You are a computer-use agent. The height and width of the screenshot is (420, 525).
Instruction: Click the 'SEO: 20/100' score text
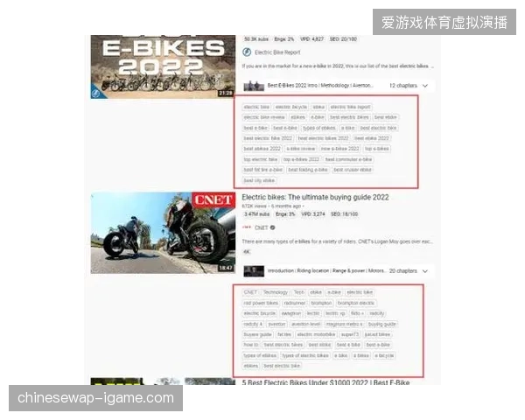(x=343, y=39)
